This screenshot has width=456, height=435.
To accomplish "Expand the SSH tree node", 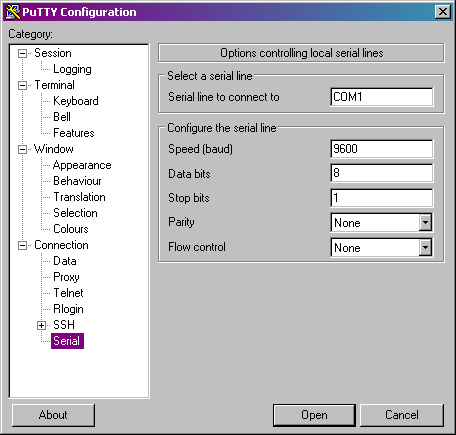I will 41,326.
